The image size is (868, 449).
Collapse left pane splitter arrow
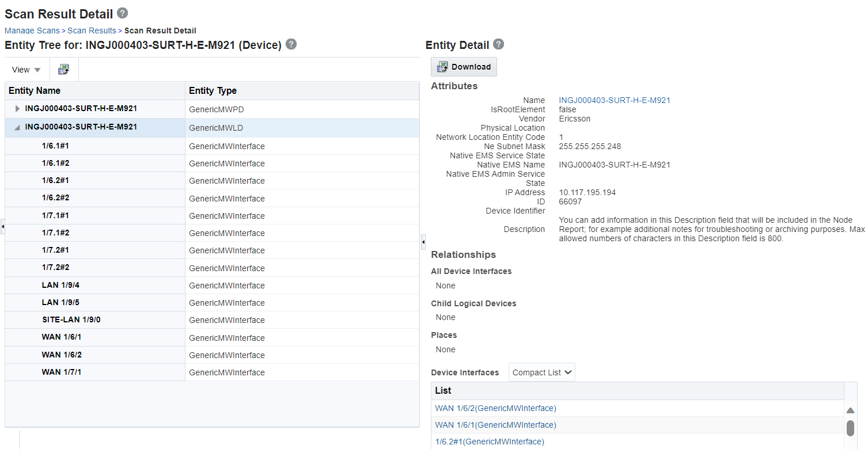[x=2, y=227]
